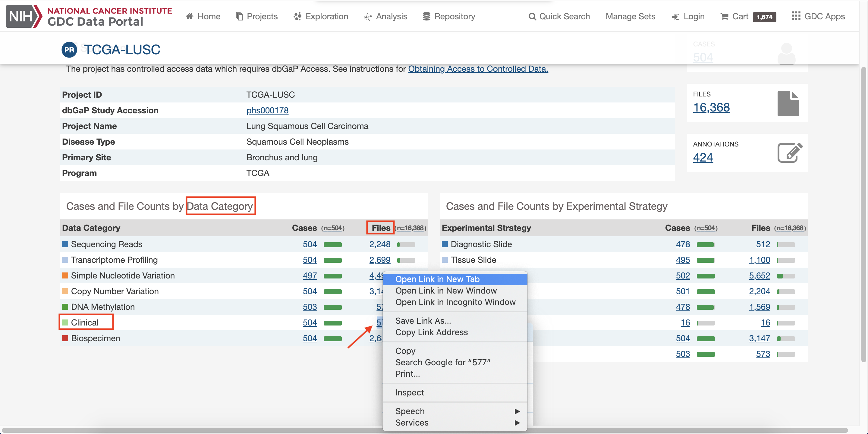Select Save Link As… menu entry
The height and width of the screenshot is (434, 868).
click(x=455, y=321)
